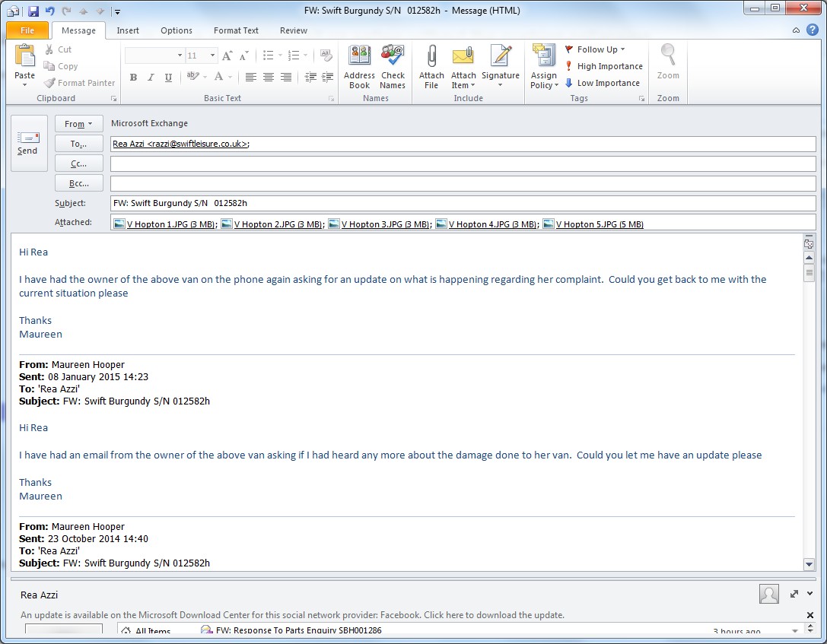Image resolution: width=827 pixels, height=644 pixels.
Task: Dismiss the Facebook update notification with the X
Action: pos(810,615)
